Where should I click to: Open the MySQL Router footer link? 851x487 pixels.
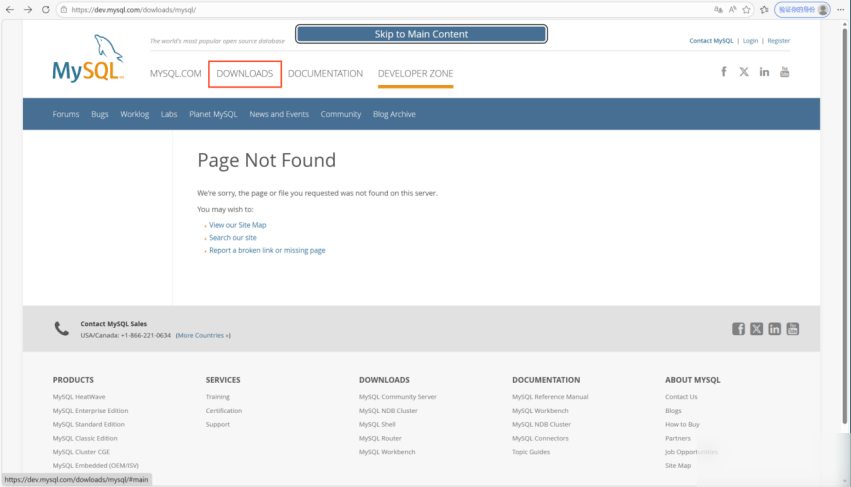point(380,438)
